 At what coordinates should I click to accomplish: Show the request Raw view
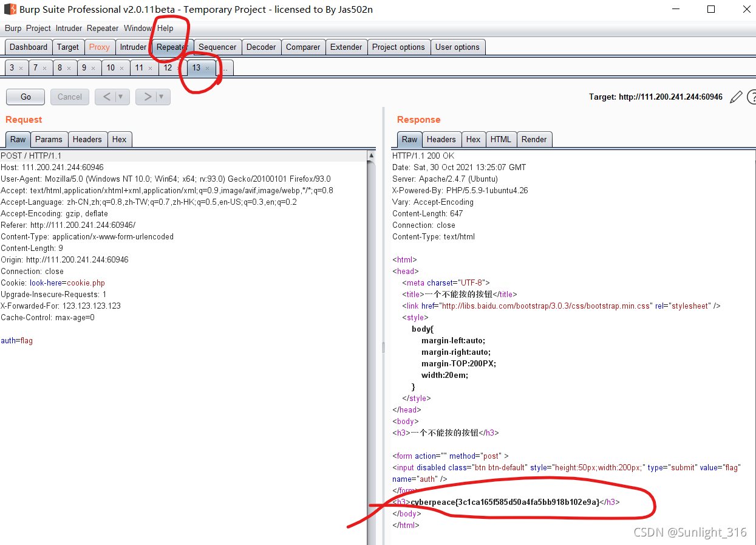18,139
